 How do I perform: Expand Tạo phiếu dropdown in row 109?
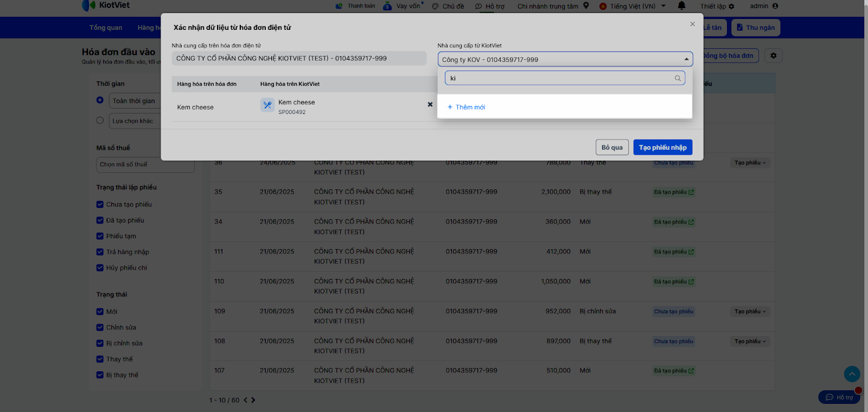click(x=750, y=312)
